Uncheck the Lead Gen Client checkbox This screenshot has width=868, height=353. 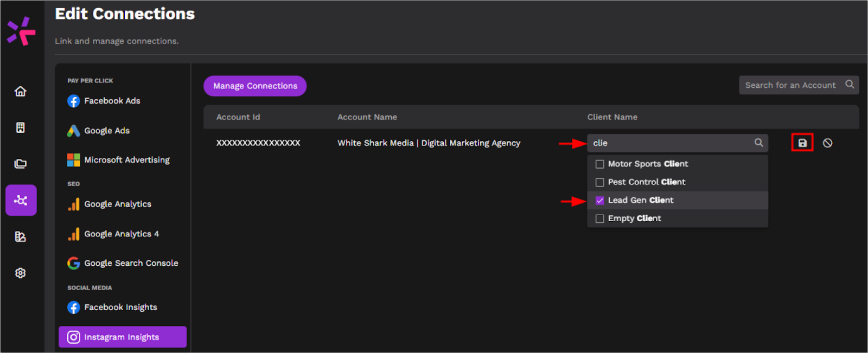599,201
